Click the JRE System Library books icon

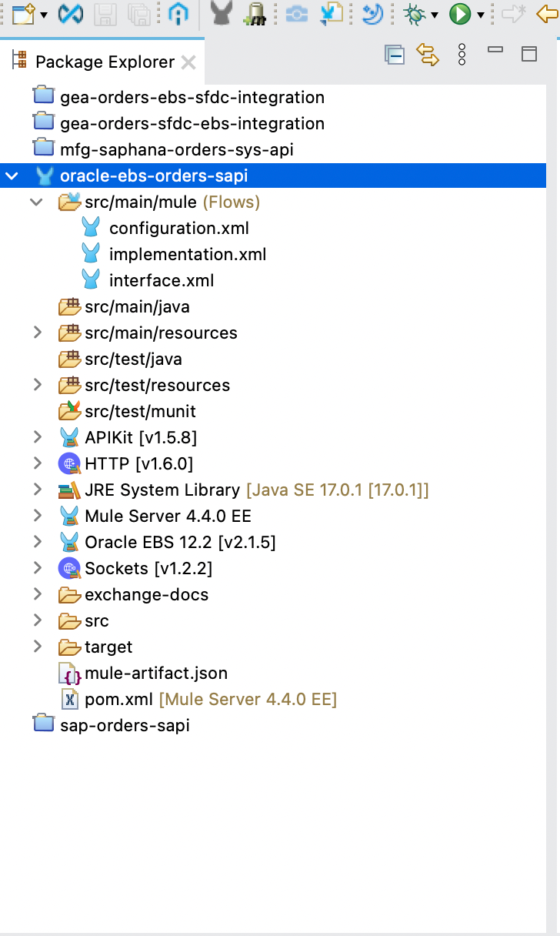(69, 490)
